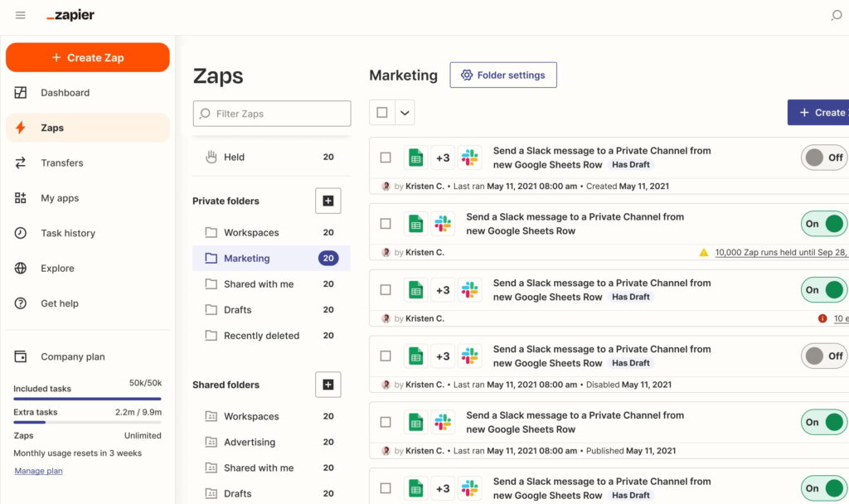Click Slack icon on third zap
This screenshot has width=849, height=504.
point(469,290)
